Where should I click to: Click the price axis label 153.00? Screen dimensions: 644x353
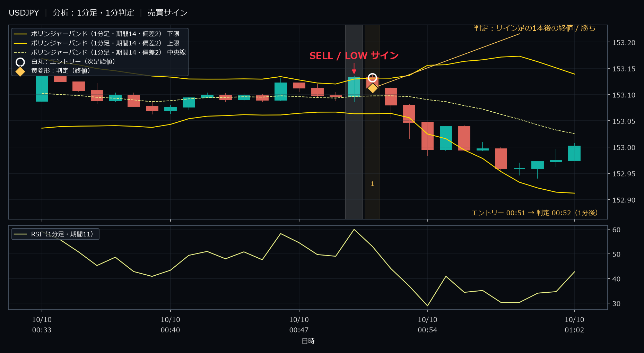624,147
